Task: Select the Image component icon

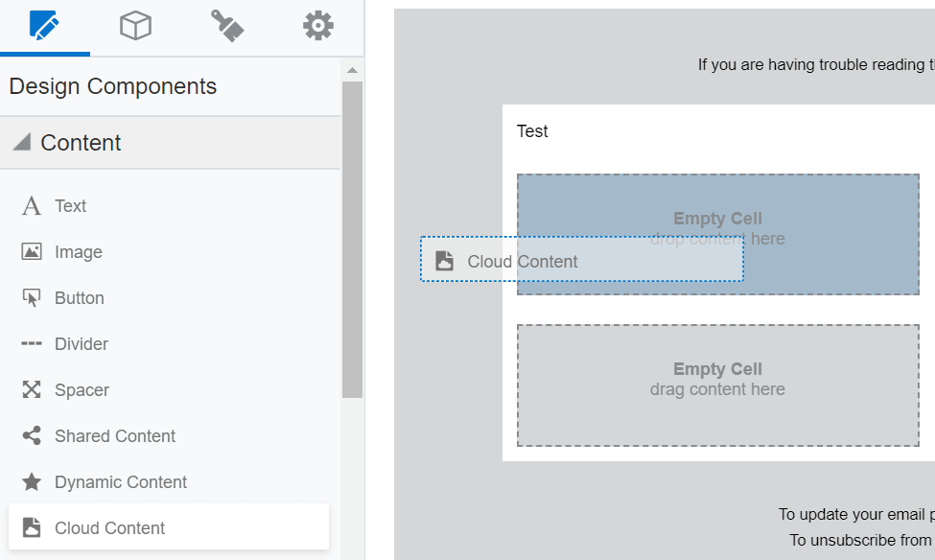Action: coord(32,251)
